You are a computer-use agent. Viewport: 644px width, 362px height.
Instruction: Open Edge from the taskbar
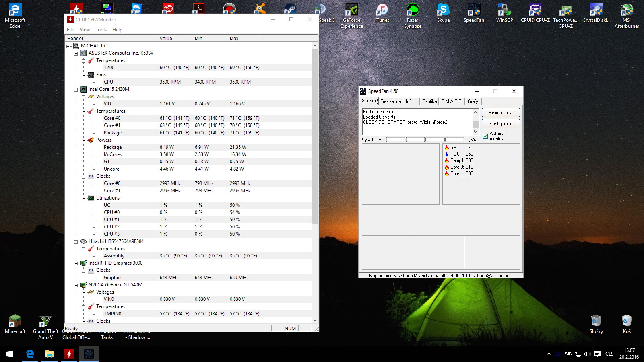click(30, 354)
